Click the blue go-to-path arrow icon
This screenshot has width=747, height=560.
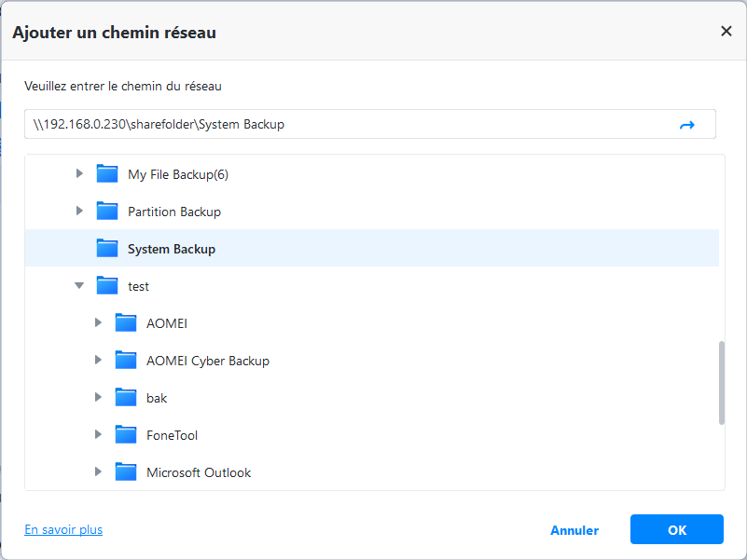[686, 125]
